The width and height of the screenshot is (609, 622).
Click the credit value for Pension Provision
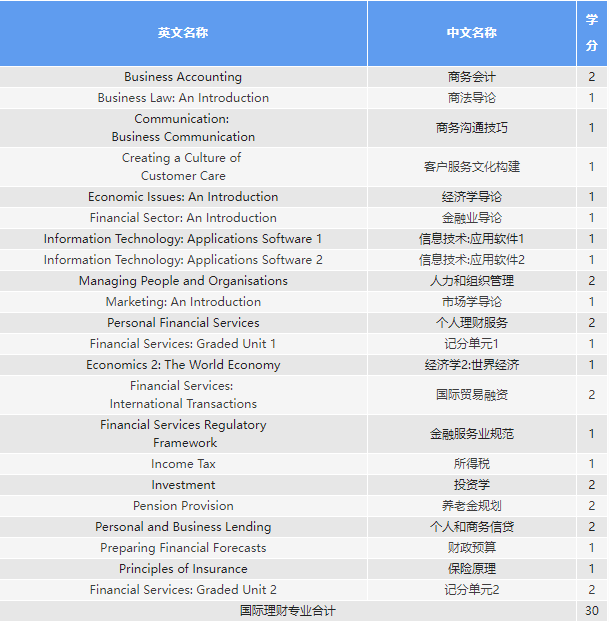tap(592, 506)
